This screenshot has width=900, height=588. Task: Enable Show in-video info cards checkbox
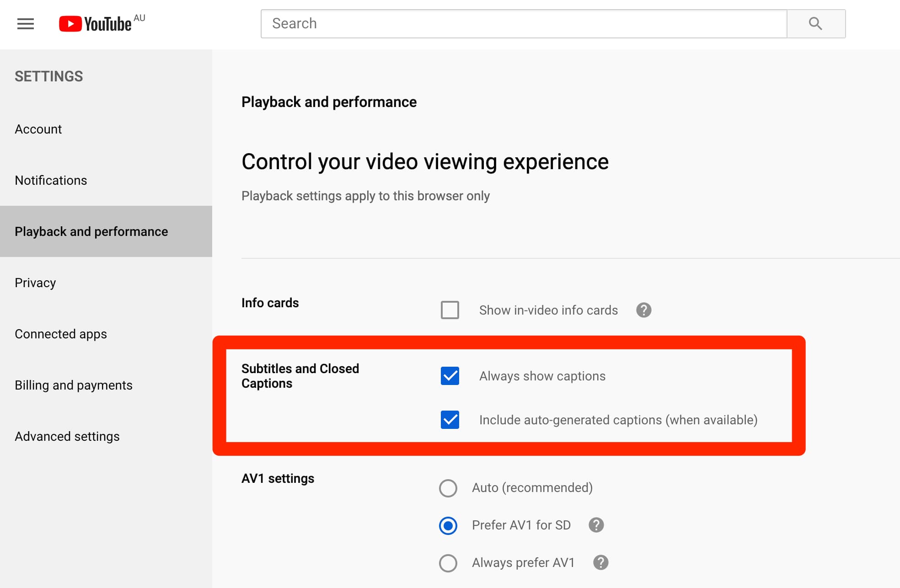point(450,310)
